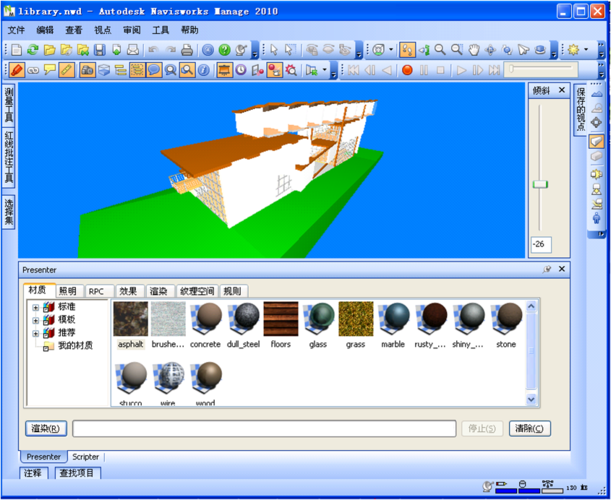Viewport: 611px width, 500px height.
Task: Click the 查找项目 bottom tab
Action: coord(77,473)
